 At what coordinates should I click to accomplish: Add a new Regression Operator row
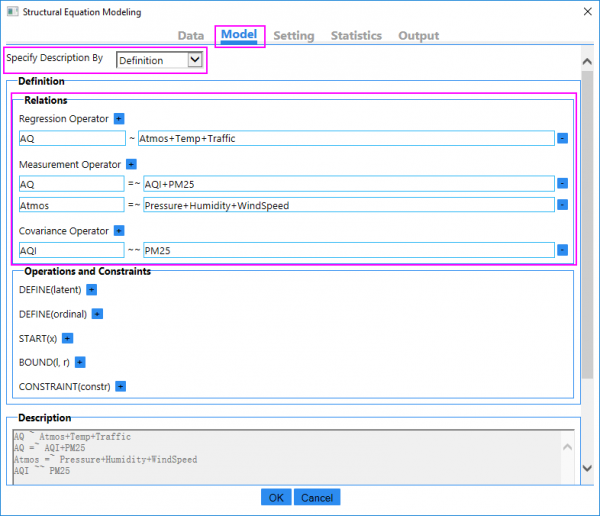tap(119, 118)
